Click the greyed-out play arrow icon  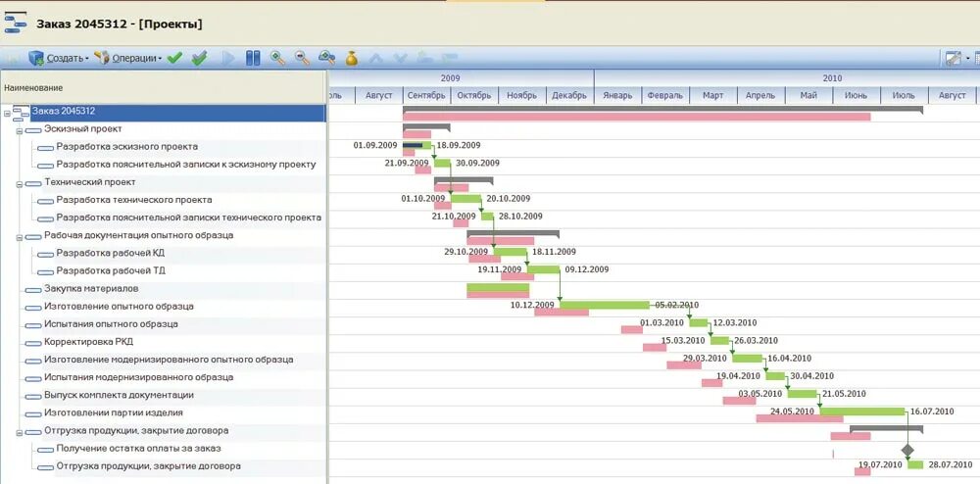[228, 58]
